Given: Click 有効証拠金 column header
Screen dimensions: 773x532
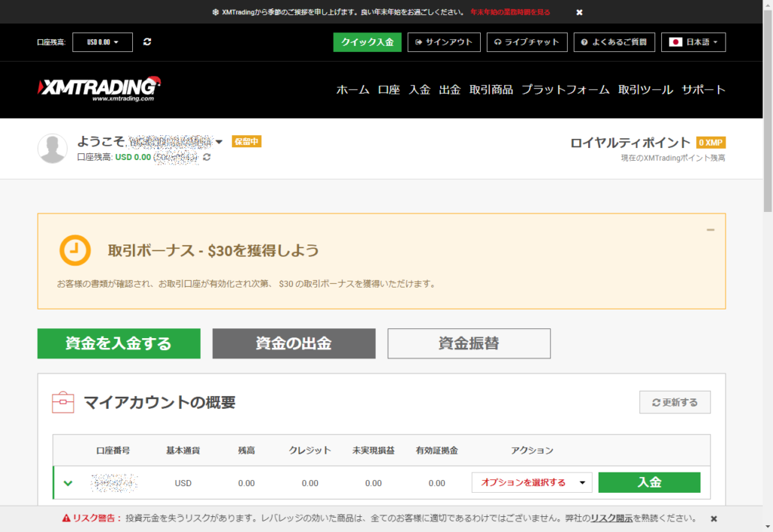Looking at the screenshot, I should pos(437,451).
